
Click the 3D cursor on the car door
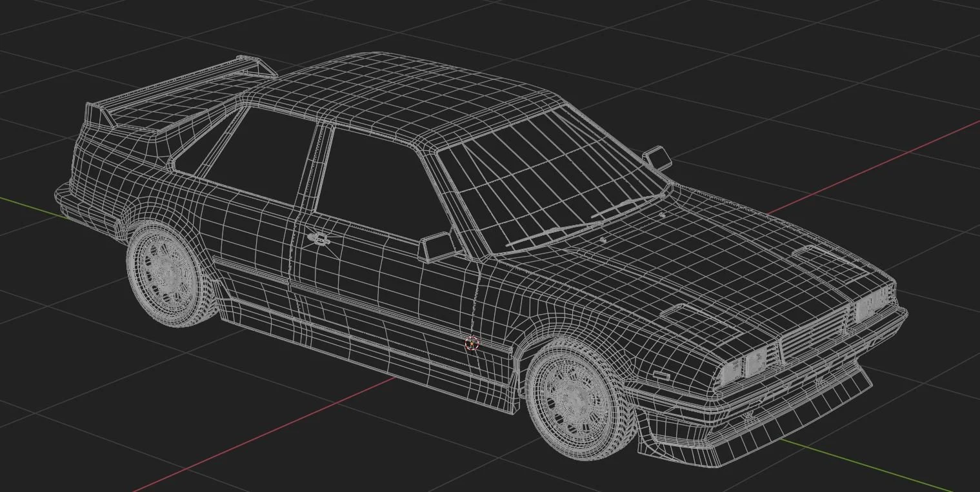(x=472, y=344)
